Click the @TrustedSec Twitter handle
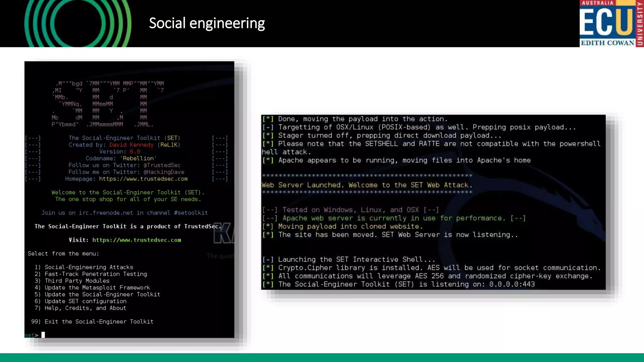 click(162, 165)
